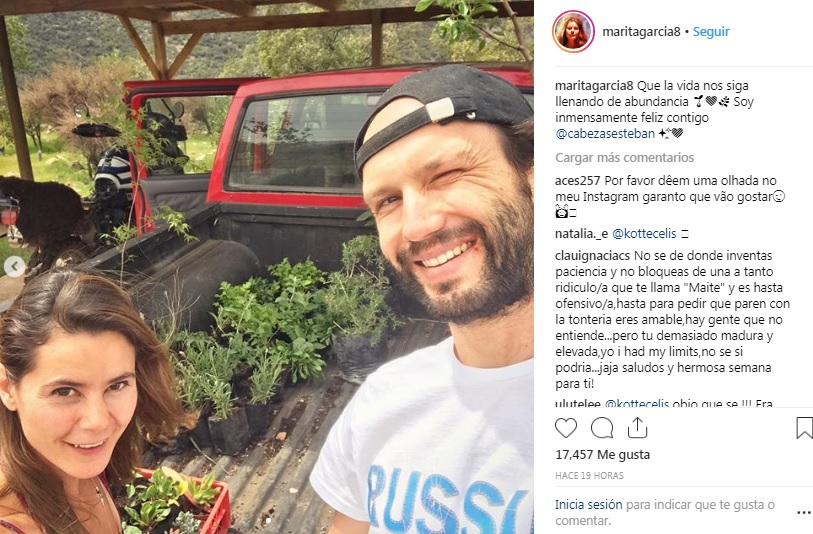Viewport: 813px width, 534px height.
Task: Like the post with heart icon
Action: click(x=566, y=428)
